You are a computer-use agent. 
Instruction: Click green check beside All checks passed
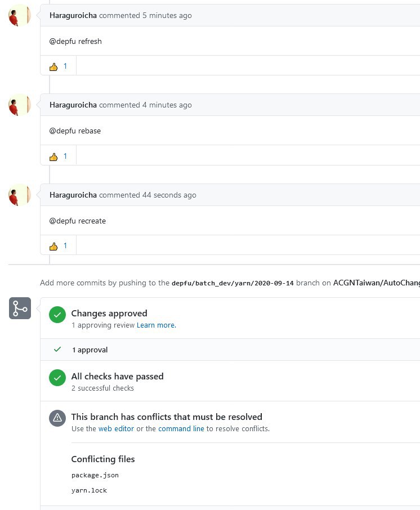(x=57, y=378)
